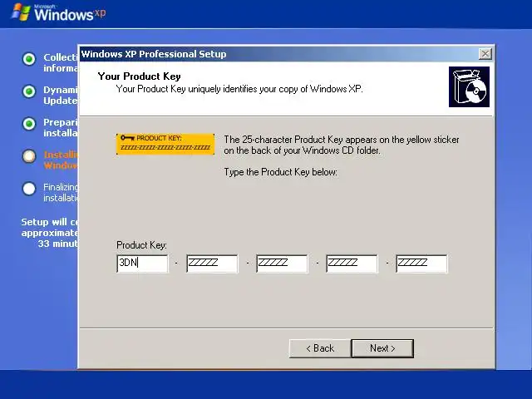Click the orange 'Installing Windows' step label
The image size is (532, 399).
61,160
